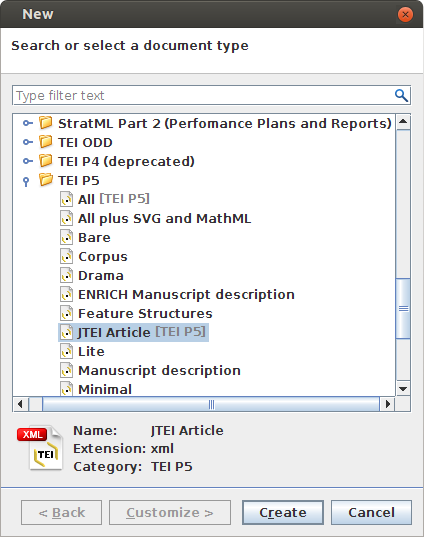Click the Corpus template file icon
The width and height of the screenshot is (424, 537).
pos(66,256)
